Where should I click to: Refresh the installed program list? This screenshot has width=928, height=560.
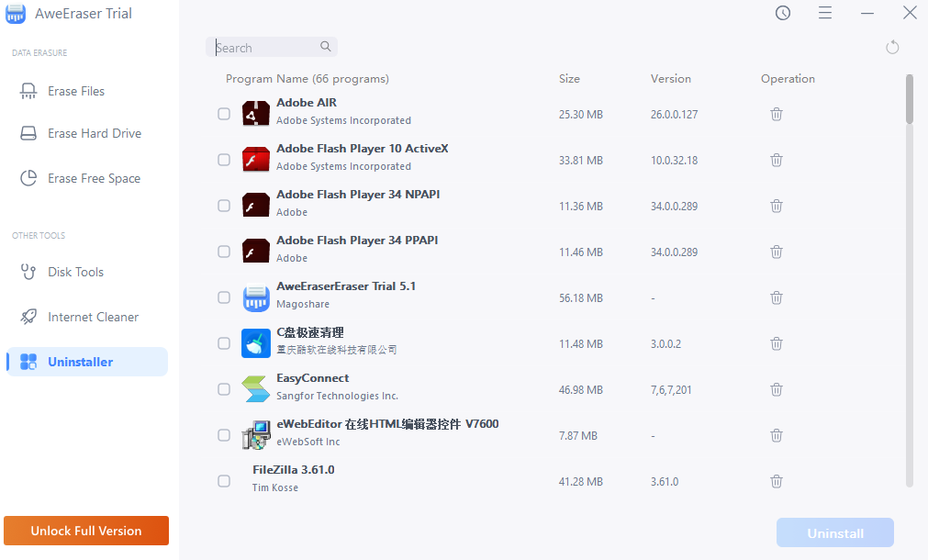click(892, 48)
